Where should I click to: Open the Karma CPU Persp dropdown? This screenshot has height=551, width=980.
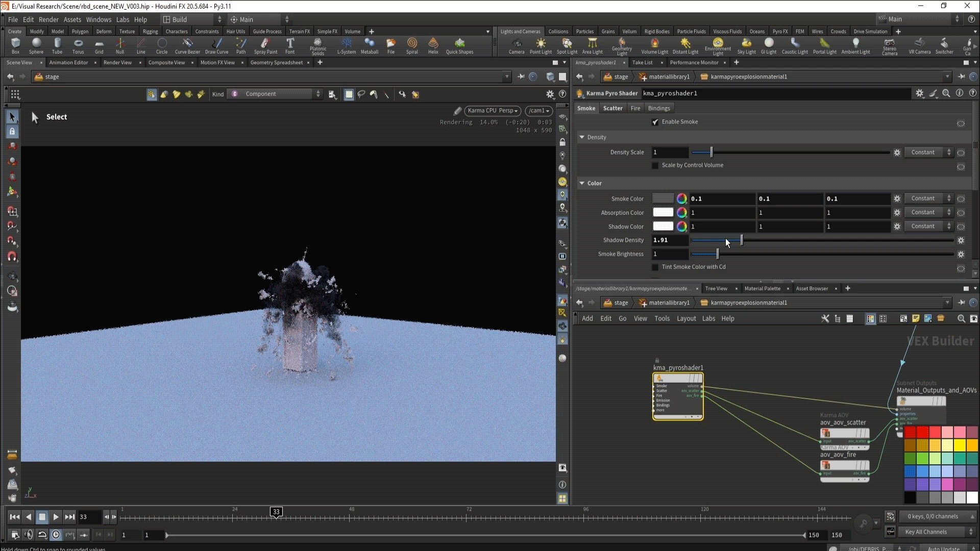(493, 111)
